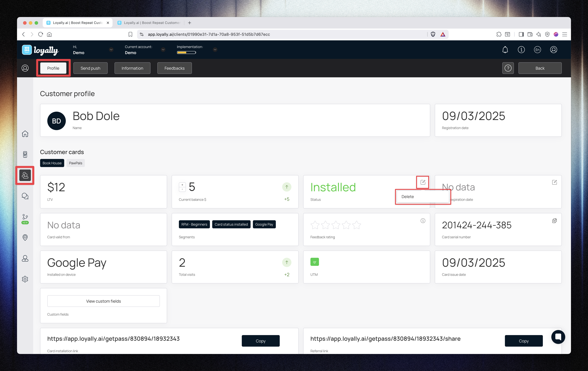Open the locations pin sidebar icon
Viewport: 588px width, 371px height.
click(25, 237)
